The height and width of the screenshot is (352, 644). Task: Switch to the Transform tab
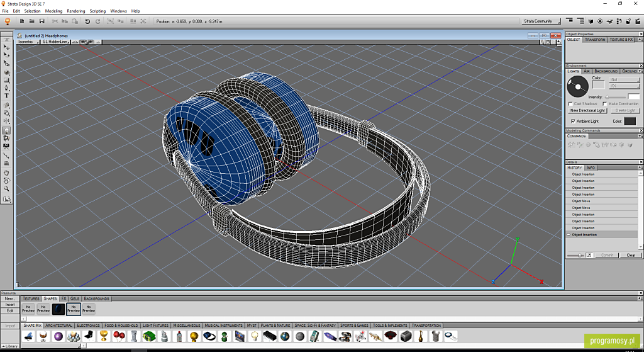pos(595,40)
